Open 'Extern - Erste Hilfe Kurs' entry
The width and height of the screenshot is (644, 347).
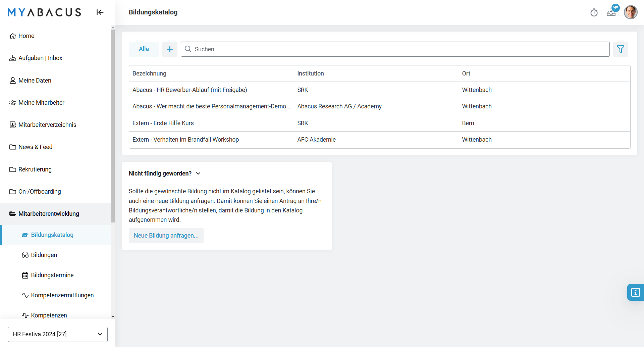(380, 123)
